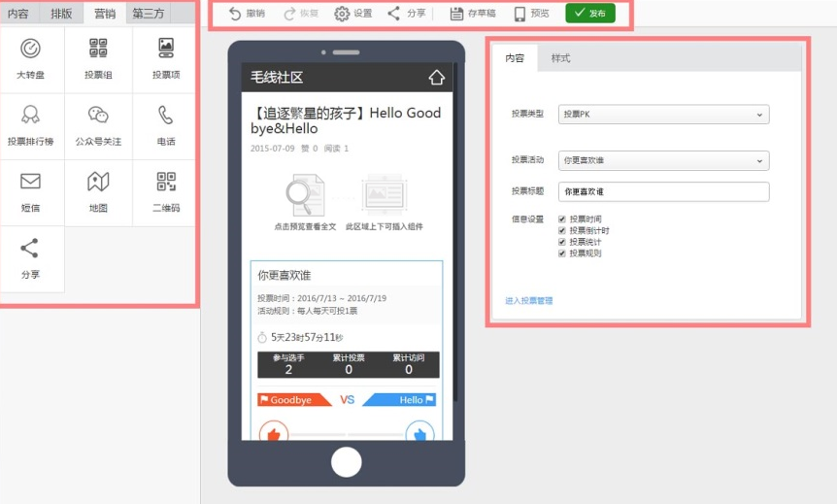Image resolution: width=837 pixels, height=504 pixels.
Task: Add the 公众号关注 WeChat follow widget
Action: point(98,125)
